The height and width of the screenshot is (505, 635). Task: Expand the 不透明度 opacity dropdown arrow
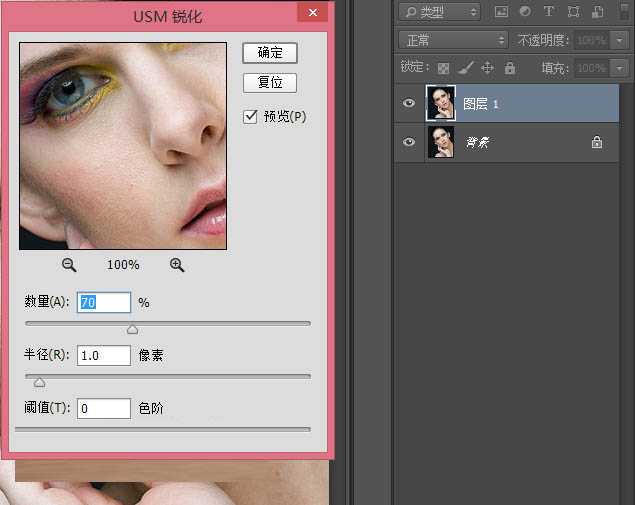(621, 40)
